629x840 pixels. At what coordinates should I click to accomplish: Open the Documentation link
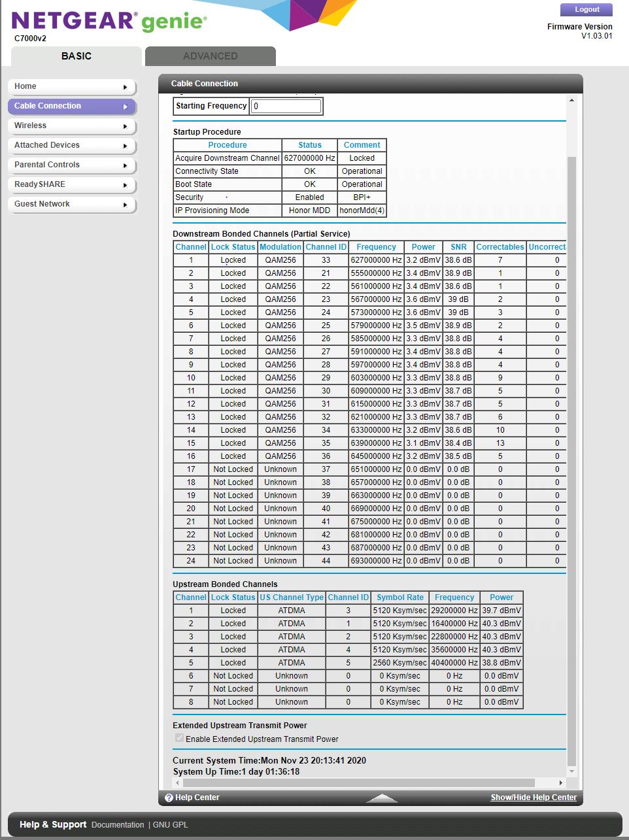coord(118,824)
